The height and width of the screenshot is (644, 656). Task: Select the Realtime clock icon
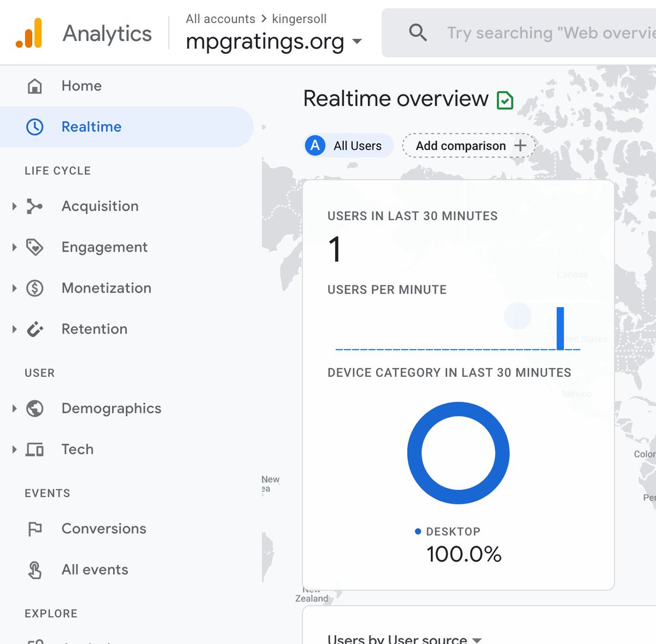[35, 127]
